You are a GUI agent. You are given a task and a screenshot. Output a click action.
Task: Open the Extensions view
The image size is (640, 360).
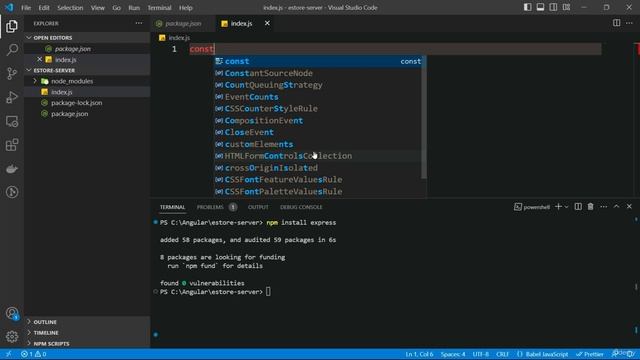(x=12, y=145)
